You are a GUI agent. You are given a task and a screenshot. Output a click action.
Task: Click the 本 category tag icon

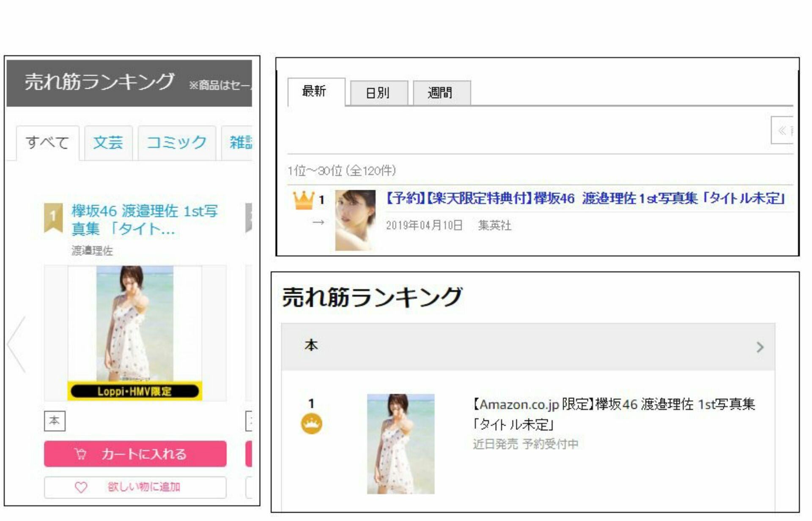(55, 421)
